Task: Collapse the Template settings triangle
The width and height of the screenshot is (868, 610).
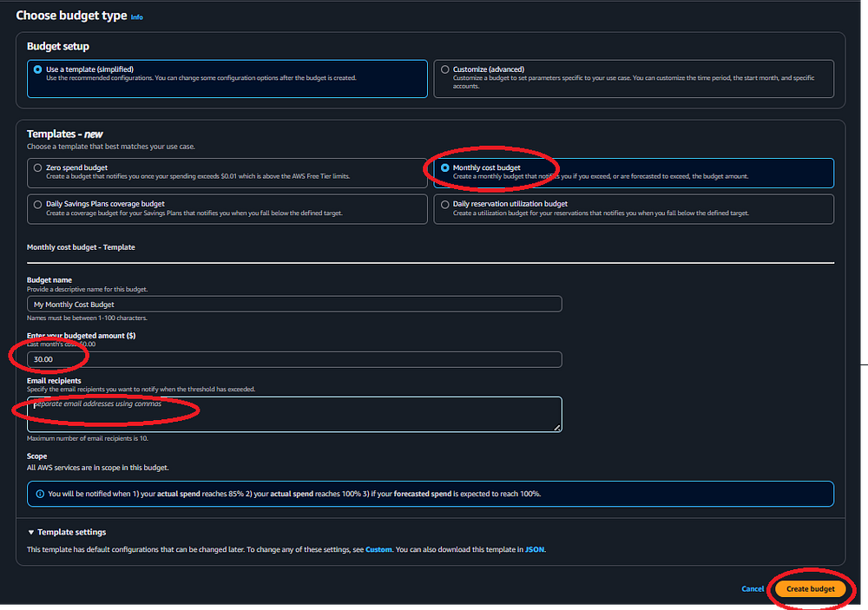Action: [x=31, y=532]
